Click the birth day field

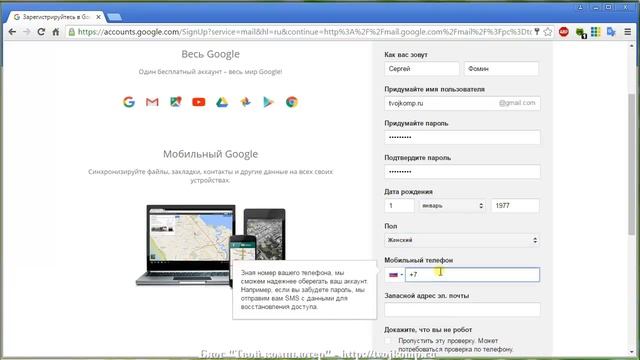pos(399,206)
